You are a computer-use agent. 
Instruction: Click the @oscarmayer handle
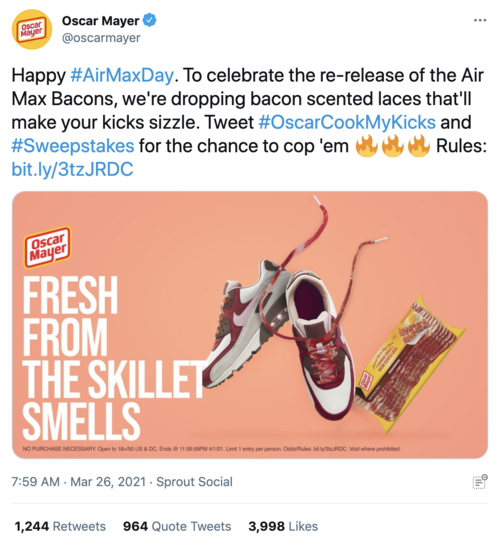click(101, 38)
